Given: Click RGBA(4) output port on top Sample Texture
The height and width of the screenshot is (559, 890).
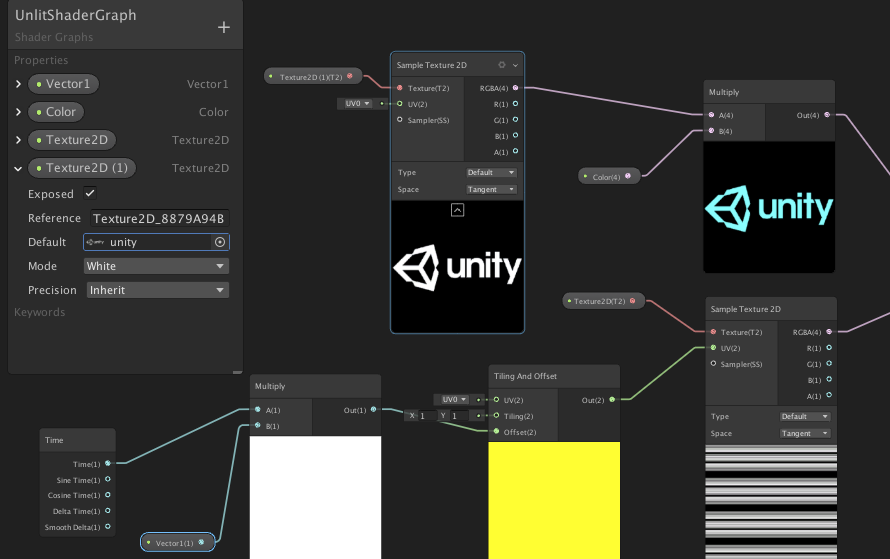Looking at the screenshot, I should pos(515,88).
